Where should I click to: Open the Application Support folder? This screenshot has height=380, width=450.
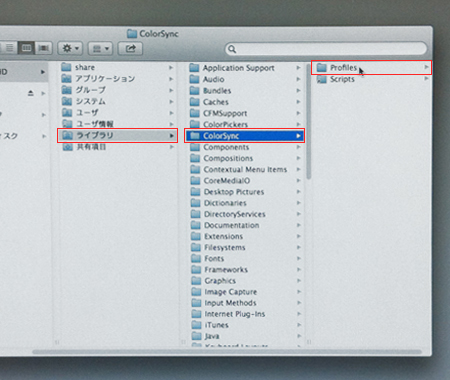click(x=245, y=68)
